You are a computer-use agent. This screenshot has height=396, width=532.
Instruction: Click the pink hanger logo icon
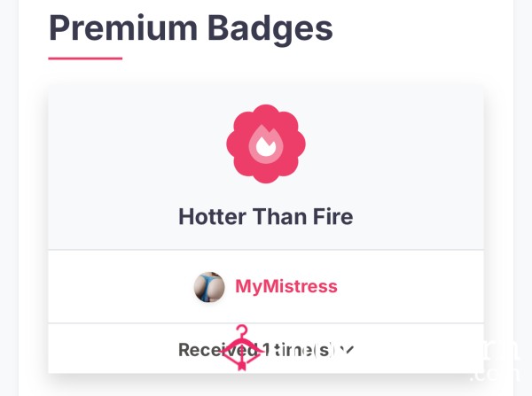242,347
